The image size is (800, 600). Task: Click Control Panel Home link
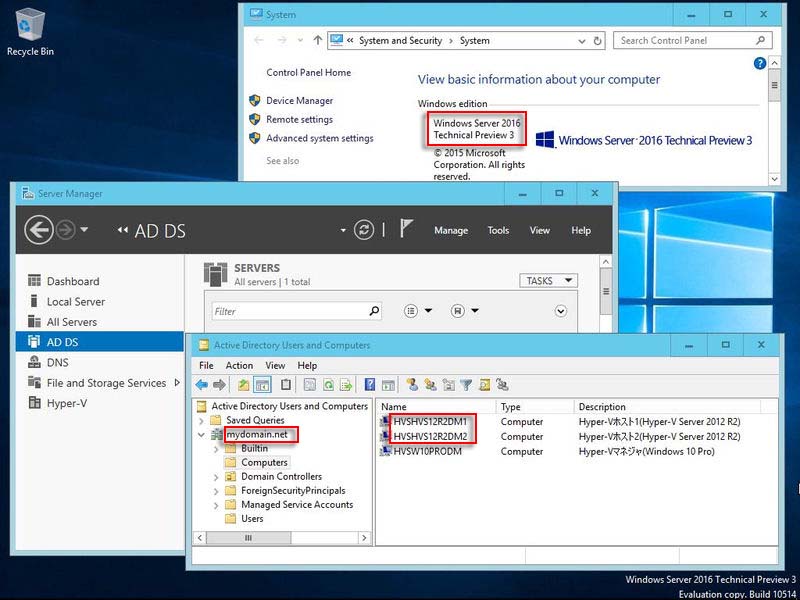pos(309,72)
